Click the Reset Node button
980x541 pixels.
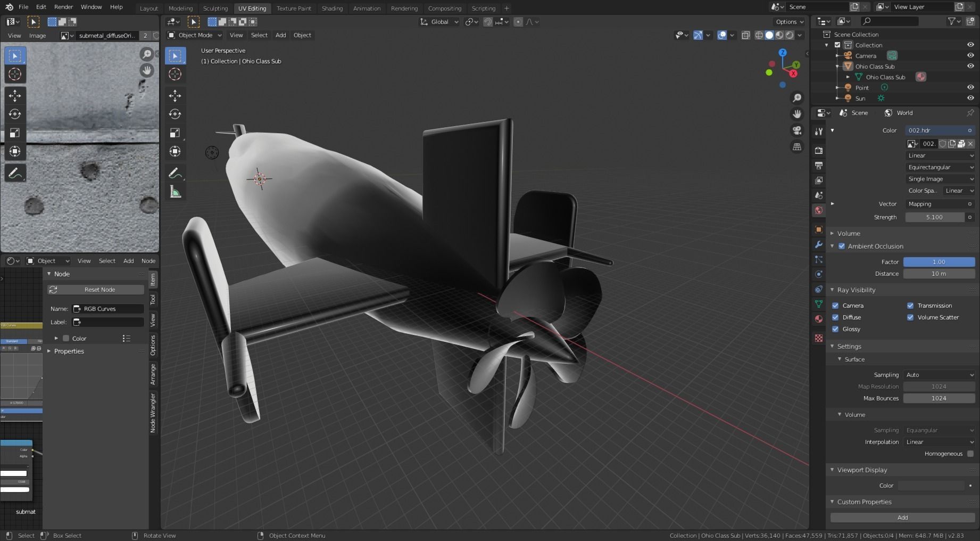[96, 290]
